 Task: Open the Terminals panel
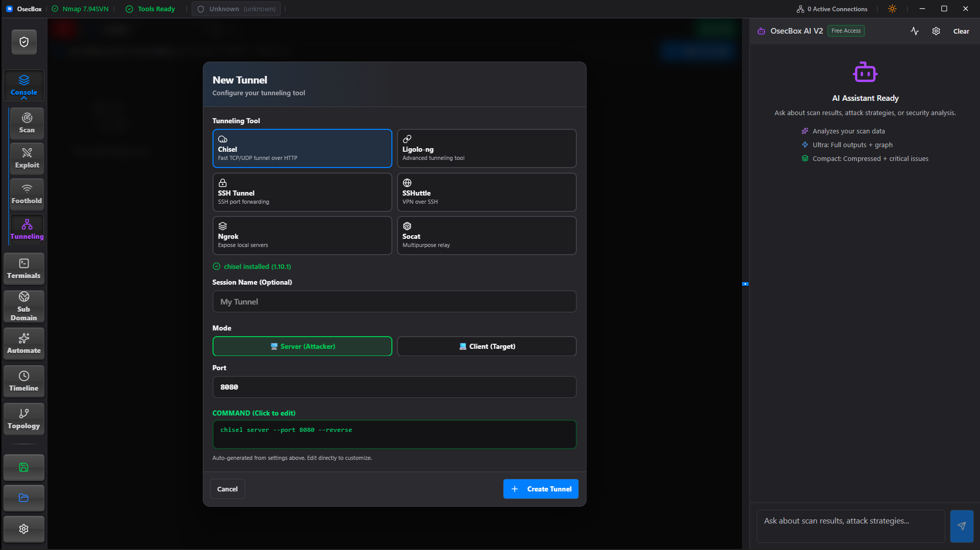tap(24, 268)
